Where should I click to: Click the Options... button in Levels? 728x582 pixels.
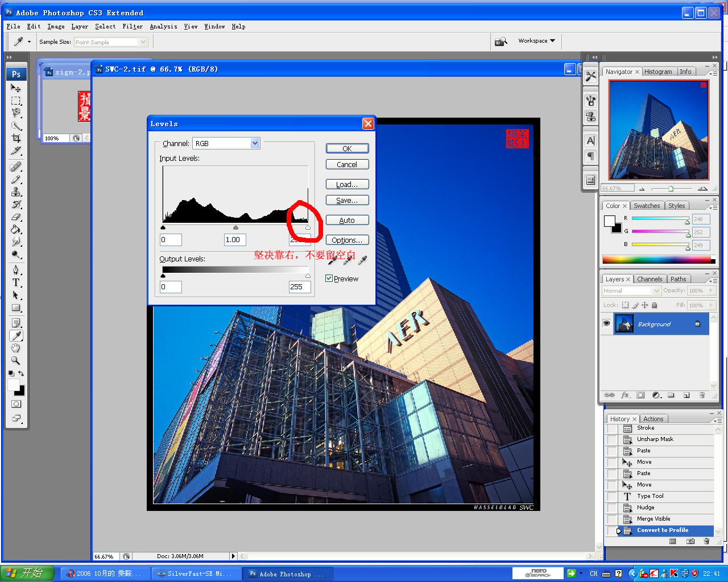[347, 240]
